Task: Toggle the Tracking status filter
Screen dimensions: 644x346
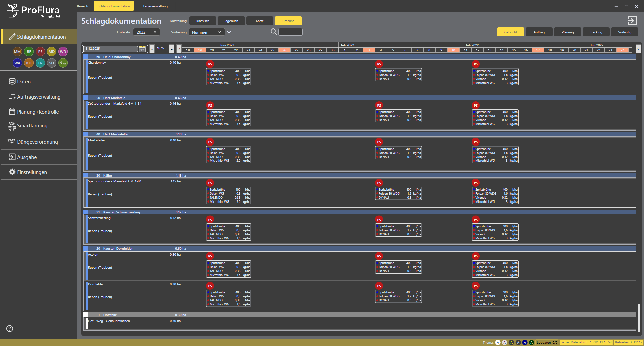Action: point(596,32)
